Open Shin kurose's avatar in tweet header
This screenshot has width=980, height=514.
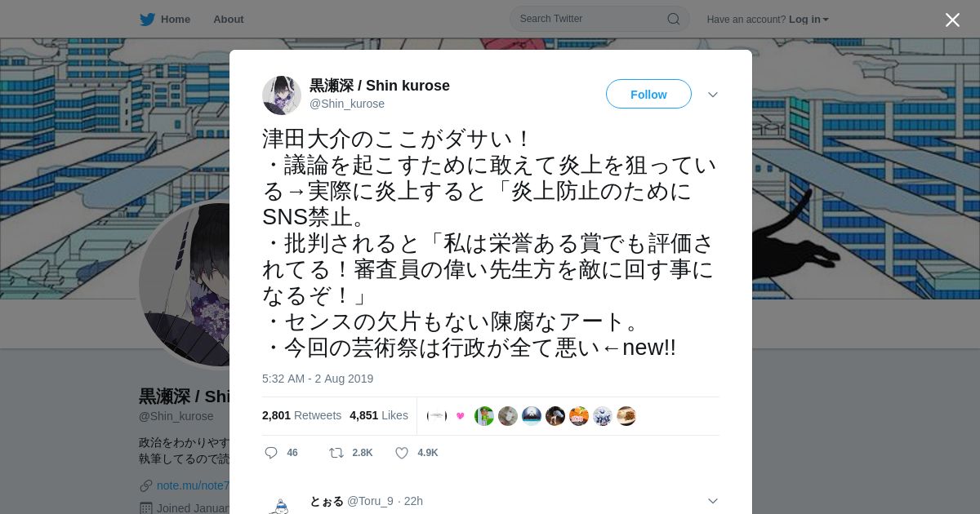pos(282,95)
